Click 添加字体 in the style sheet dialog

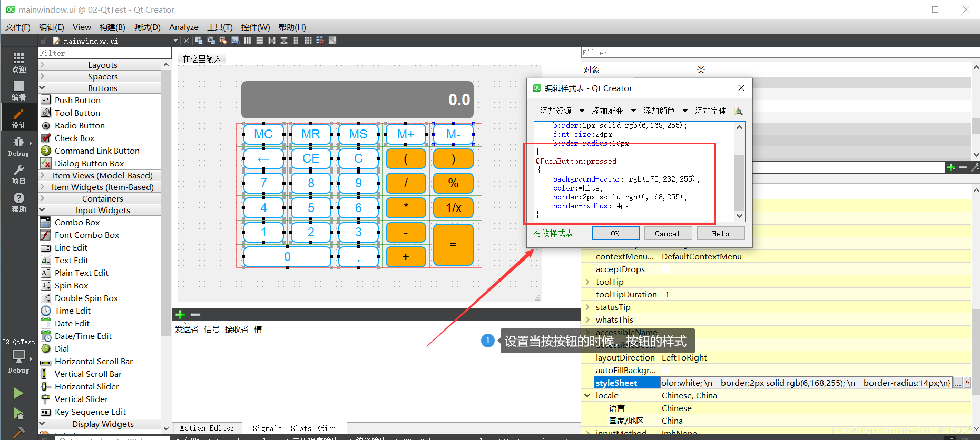[x=710, y=111]
